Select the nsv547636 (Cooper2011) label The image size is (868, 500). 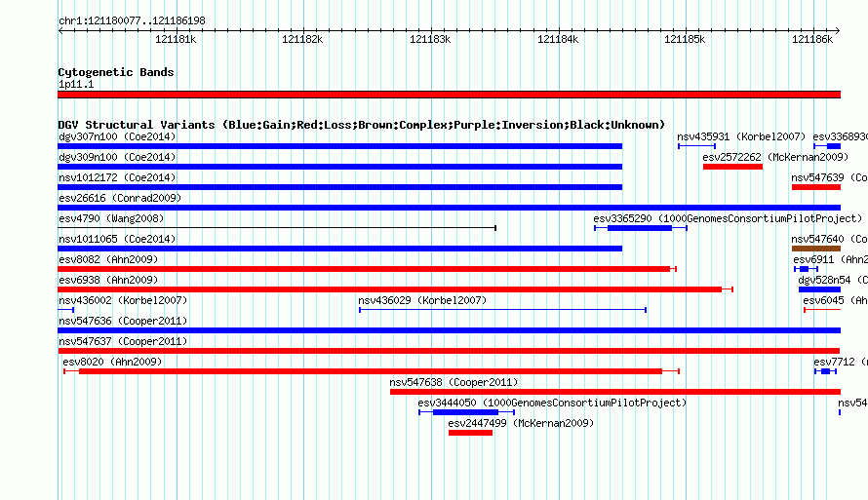pos(123,321)
